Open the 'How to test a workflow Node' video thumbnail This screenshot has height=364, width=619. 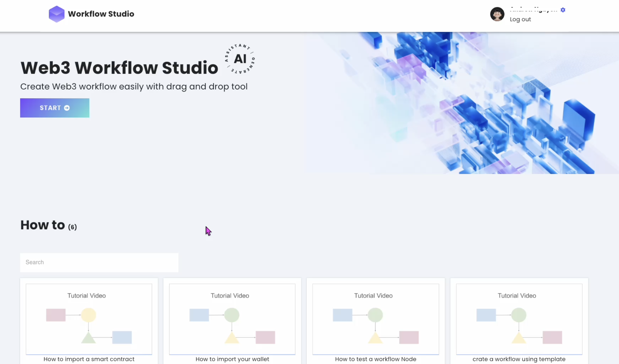point(375,319)
